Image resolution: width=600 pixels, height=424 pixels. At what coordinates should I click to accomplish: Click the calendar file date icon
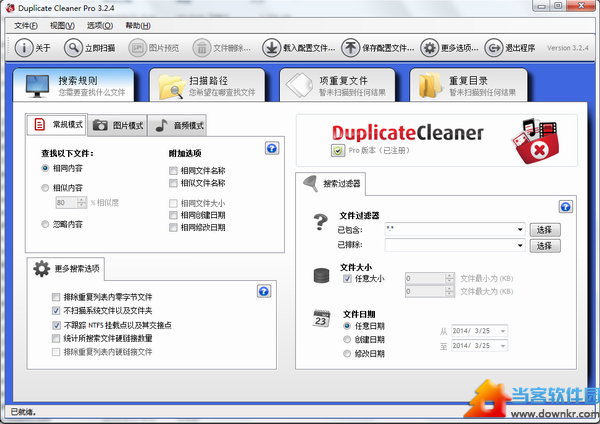[321, 318]
